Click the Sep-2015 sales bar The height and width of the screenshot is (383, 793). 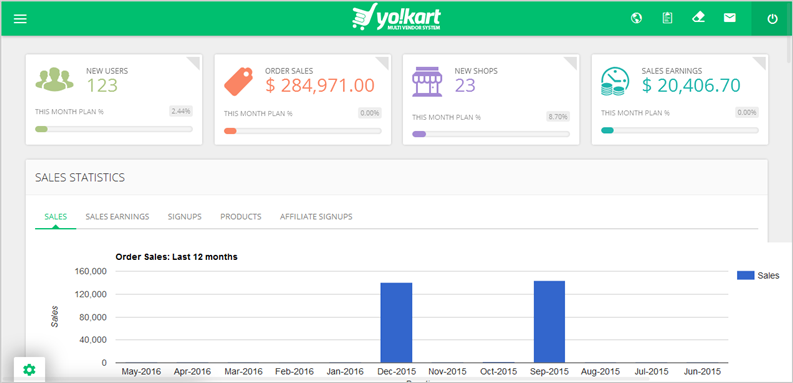tap(549, 322)
